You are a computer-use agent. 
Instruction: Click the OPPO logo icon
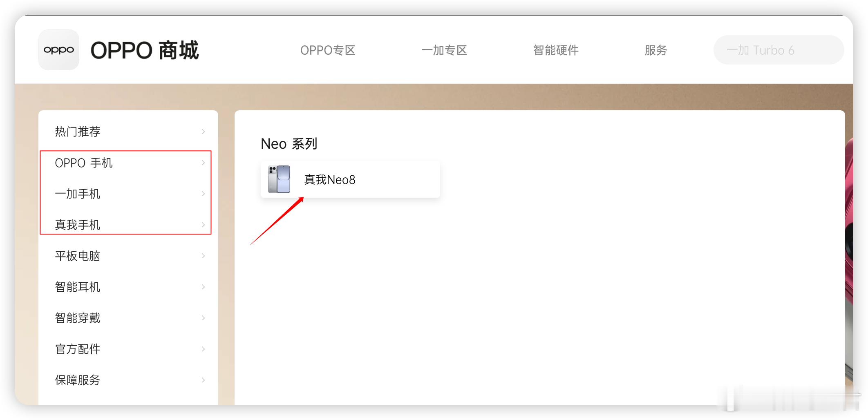tap(59, 50)
